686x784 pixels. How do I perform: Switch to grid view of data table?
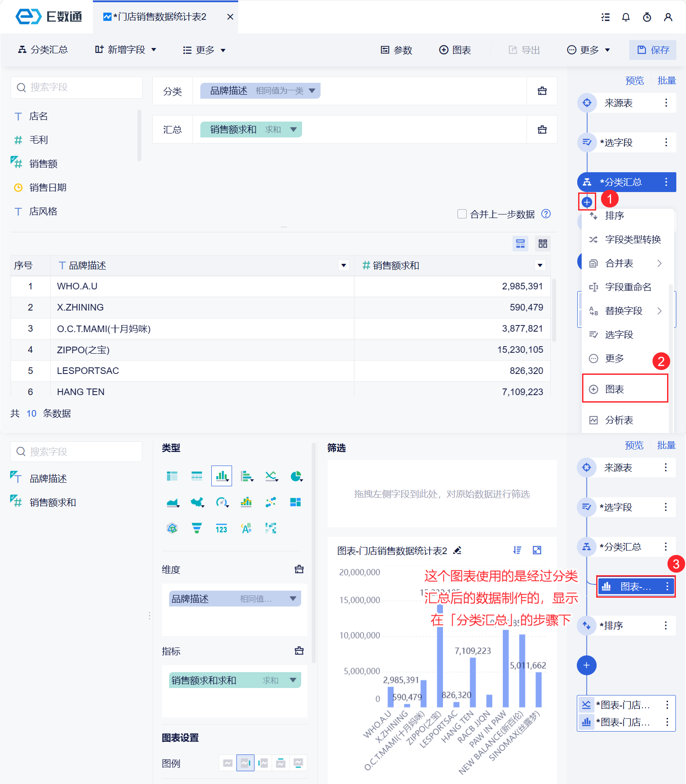coord(543,244)
